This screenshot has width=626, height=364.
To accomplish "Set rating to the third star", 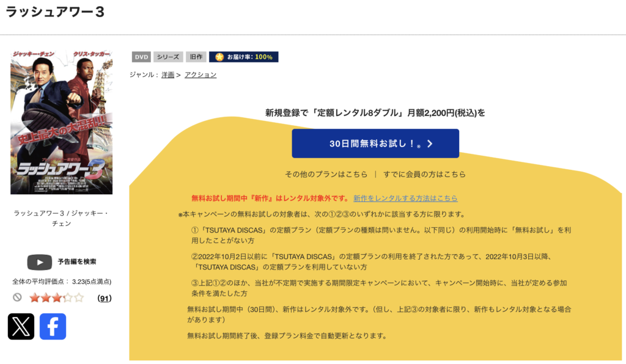I will (57, 298).
